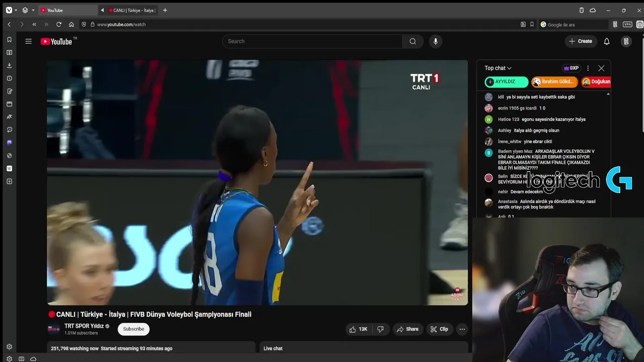Click the YouTube Search box

coord(312,41)
